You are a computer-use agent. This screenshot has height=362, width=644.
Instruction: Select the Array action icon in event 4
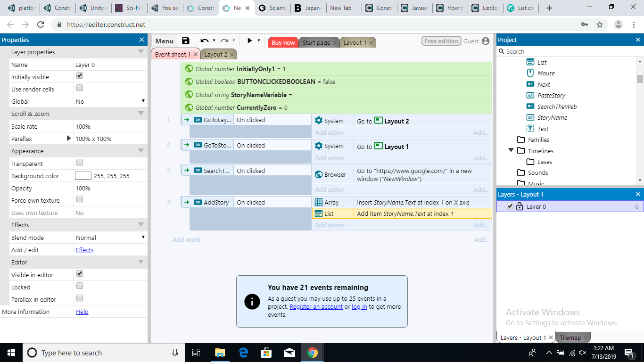pyautogui.click(x=319, y=202)
